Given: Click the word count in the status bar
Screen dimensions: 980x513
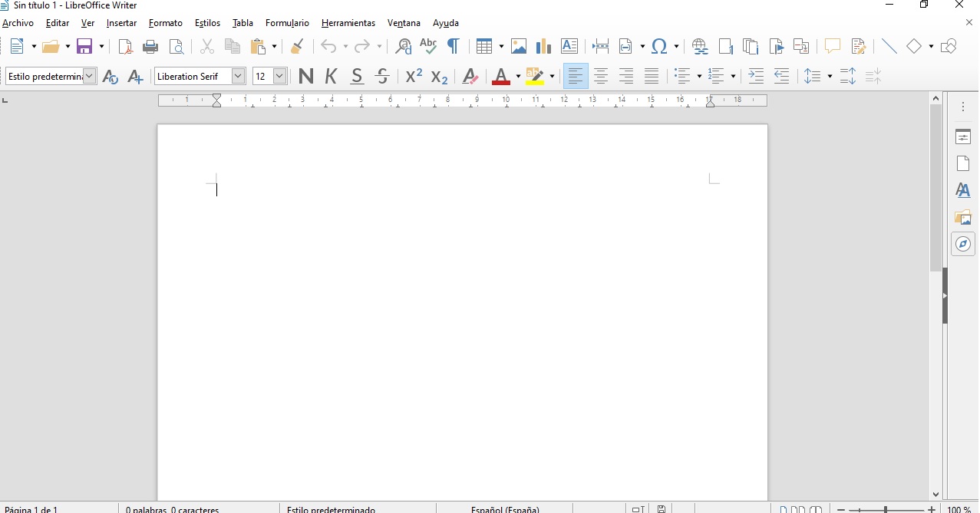Looking at the screenshot, I should 173,509.
